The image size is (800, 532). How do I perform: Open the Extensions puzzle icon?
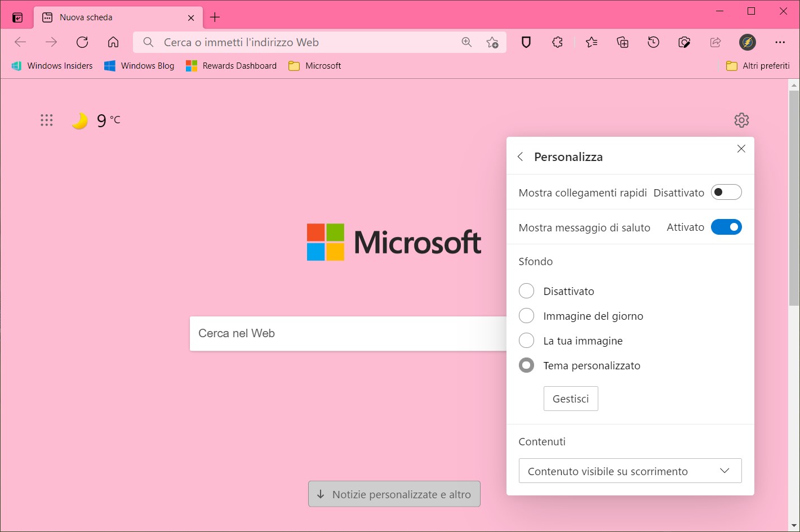[x=557, y=42]
